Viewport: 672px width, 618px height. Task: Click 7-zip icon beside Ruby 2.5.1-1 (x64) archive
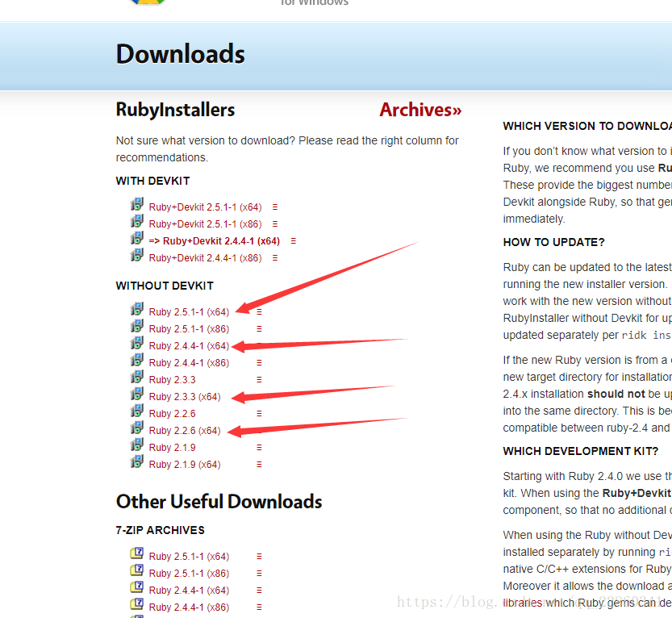[x=136, y=553]
